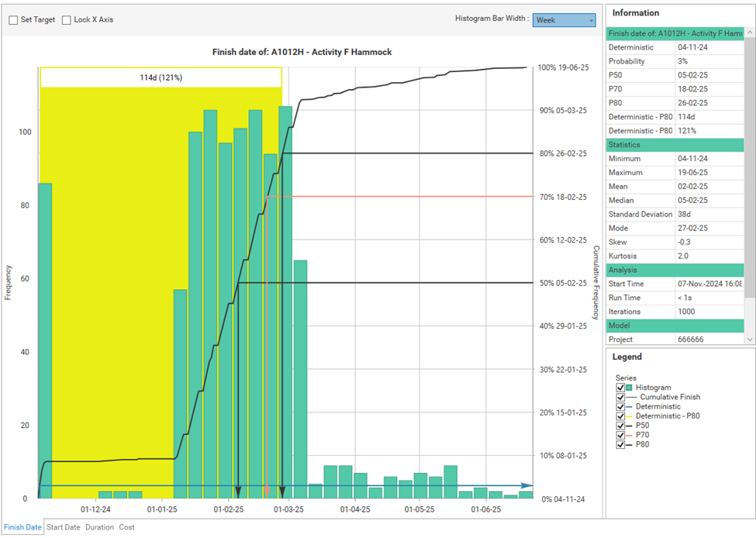Click the P80 arrowhead on the date axis
Viewport: 756px width, 538px height.
(282, 491)
